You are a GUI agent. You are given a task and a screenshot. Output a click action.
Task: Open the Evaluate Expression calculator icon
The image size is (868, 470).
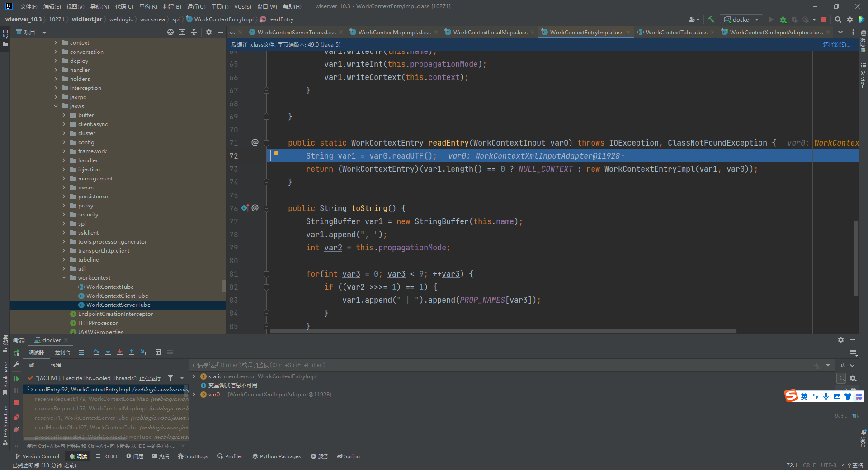158,352
